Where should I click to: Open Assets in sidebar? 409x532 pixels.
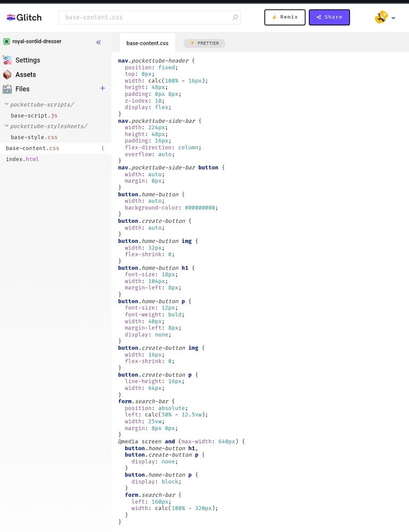pyautogui.click(x=26, y=74)
